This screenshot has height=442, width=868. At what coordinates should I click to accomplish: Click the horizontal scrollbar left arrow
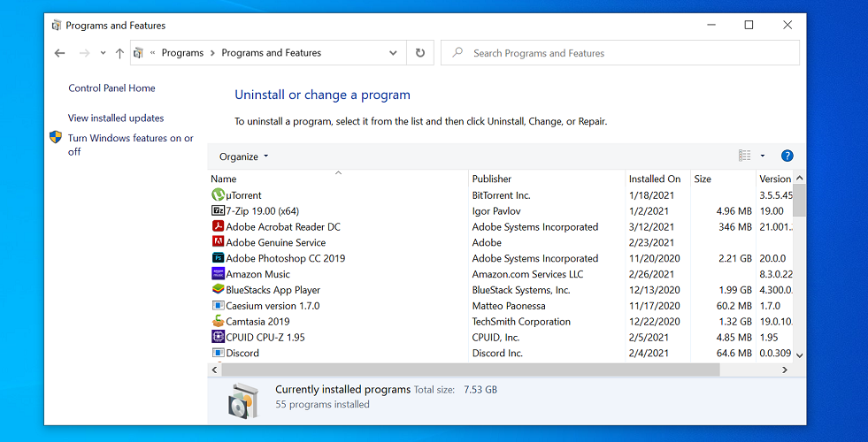tap(215, 370)
